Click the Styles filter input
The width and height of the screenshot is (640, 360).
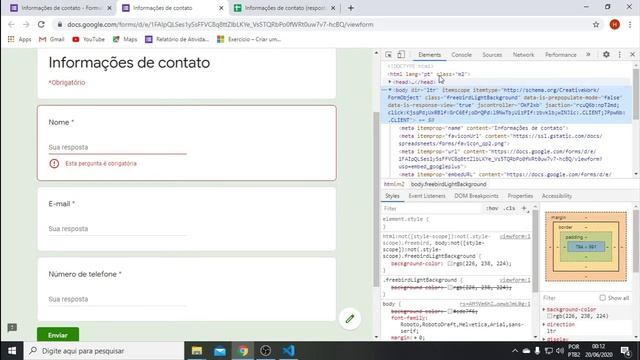432,208
